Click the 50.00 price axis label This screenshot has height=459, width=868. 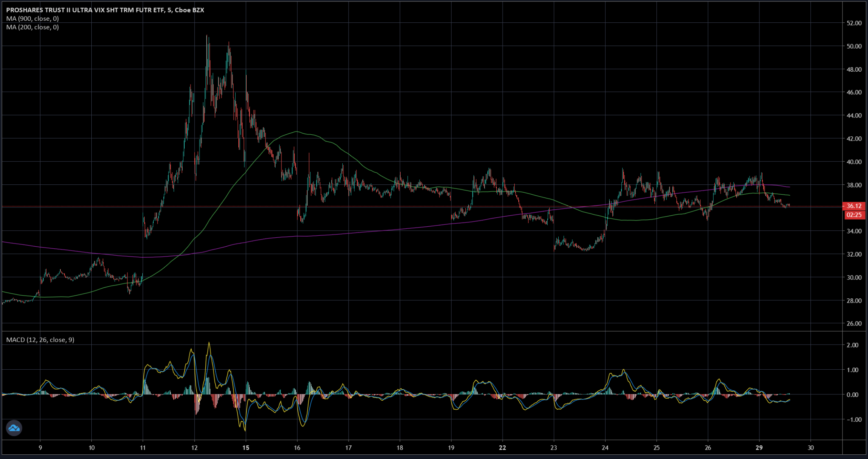point(854,47)
